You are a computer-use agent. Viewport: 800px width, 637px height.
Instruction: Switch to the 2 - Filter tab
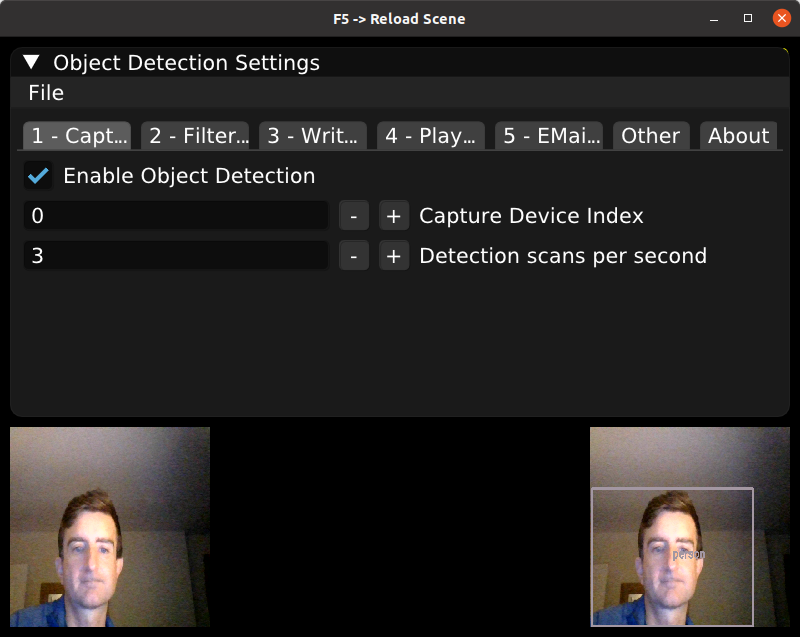(195, 135)
